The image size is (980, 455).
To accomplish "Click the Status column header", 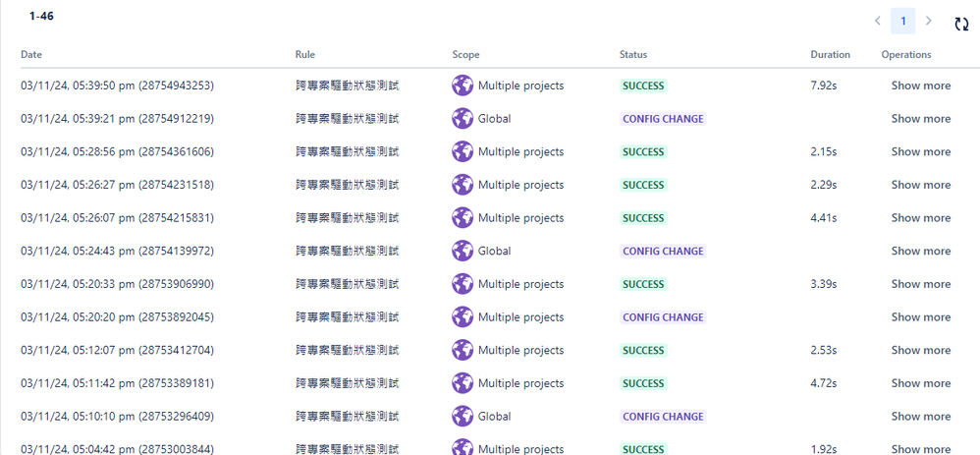I will coord(633,54).
